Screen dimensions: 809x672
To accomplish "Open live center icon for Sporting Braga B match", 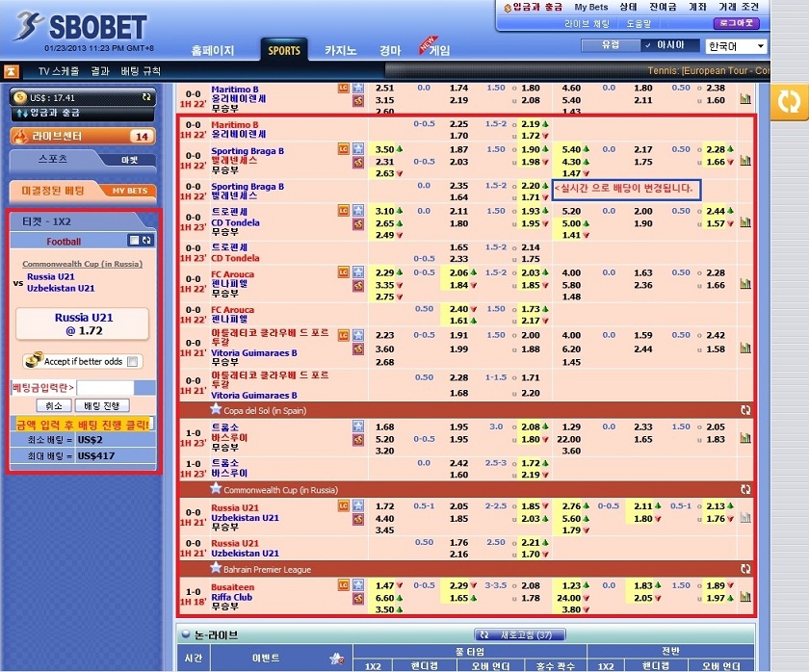I will pyautogui.click(x=344, y=149).
